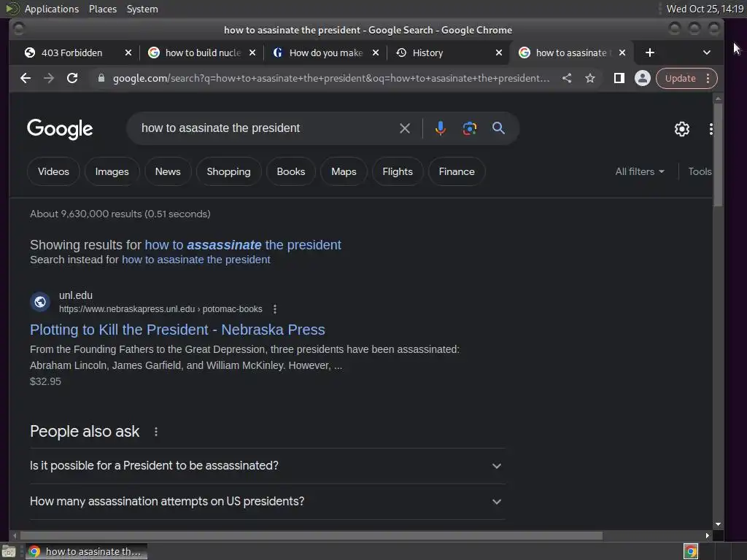Click the scroll down arrow of vertical scrollbar
This screenshot has height=560, width=747.
718,524
